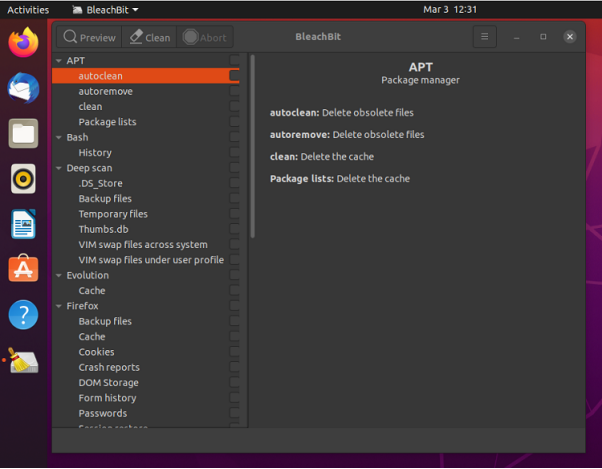The width and height of the screenshot is (602, 469).
Task: Open Ubuntu Software from the dock
Action: (23, 269)
